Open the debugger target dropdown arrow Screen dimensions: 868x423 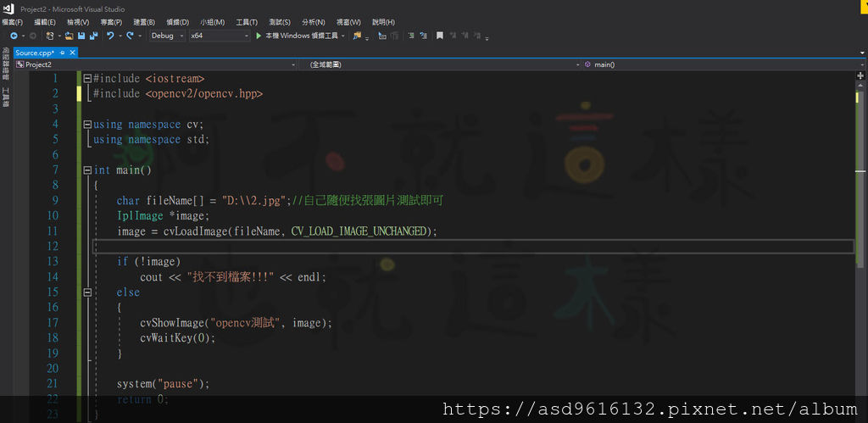pos(343,36)
